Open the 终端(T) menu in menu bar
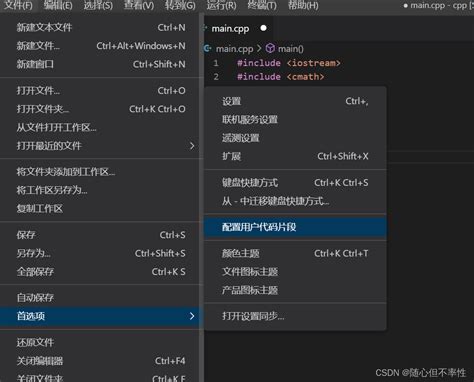474x382 pixels. pos(262,5)
